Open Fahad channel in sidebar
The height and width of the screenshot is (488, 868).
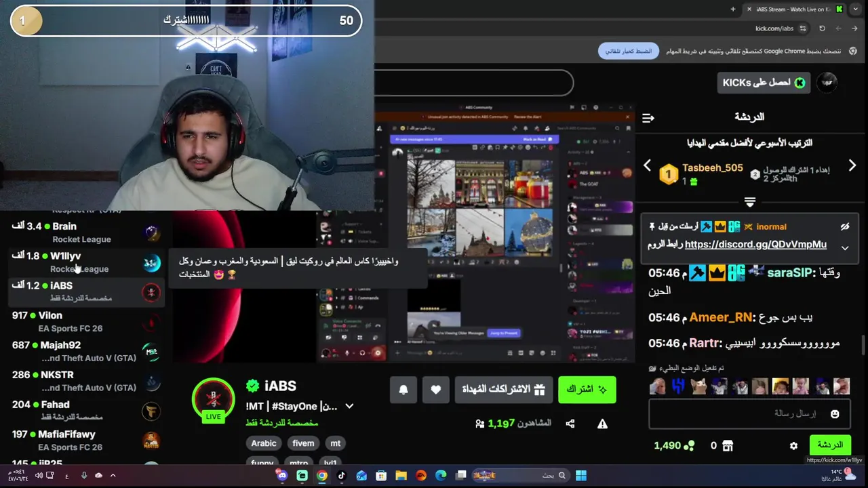tap(85, 411)
